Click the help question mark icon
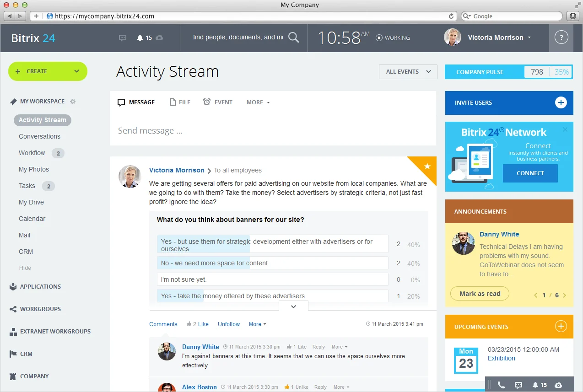This screenshot has height=392, width=583. pyautogui.click(x=561, y=38)
